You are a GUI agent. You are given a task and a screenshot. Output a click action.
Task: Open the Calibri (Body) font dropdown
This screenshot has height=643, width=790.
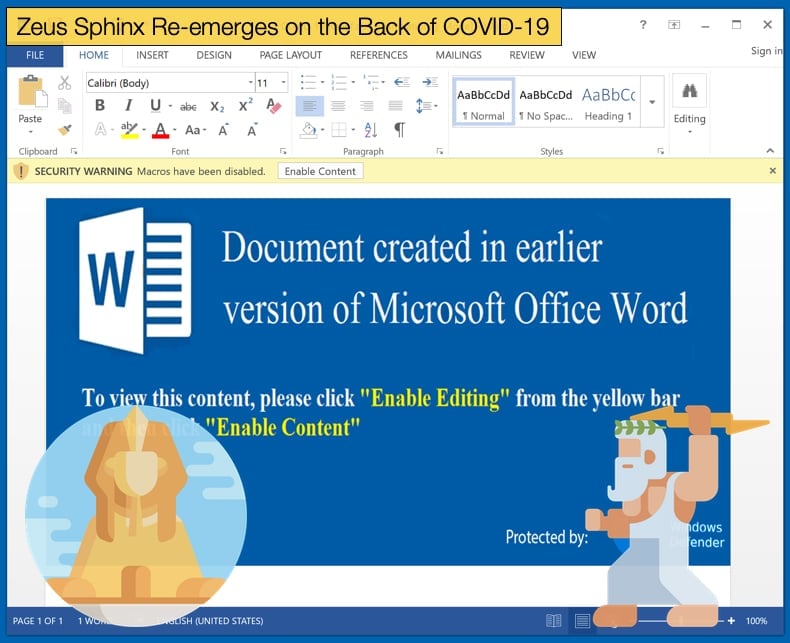pyautogui.click(x=250, y=83)
